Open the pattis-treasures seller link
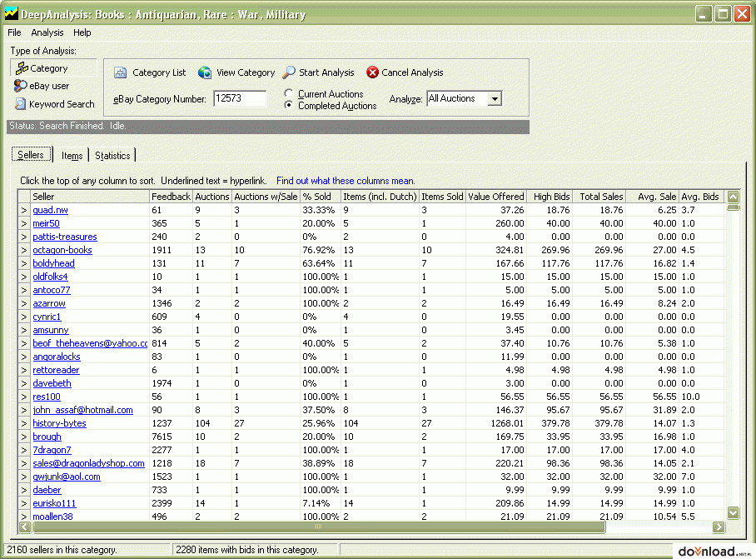The image size is (756, 559). click(x=65, y=237)
